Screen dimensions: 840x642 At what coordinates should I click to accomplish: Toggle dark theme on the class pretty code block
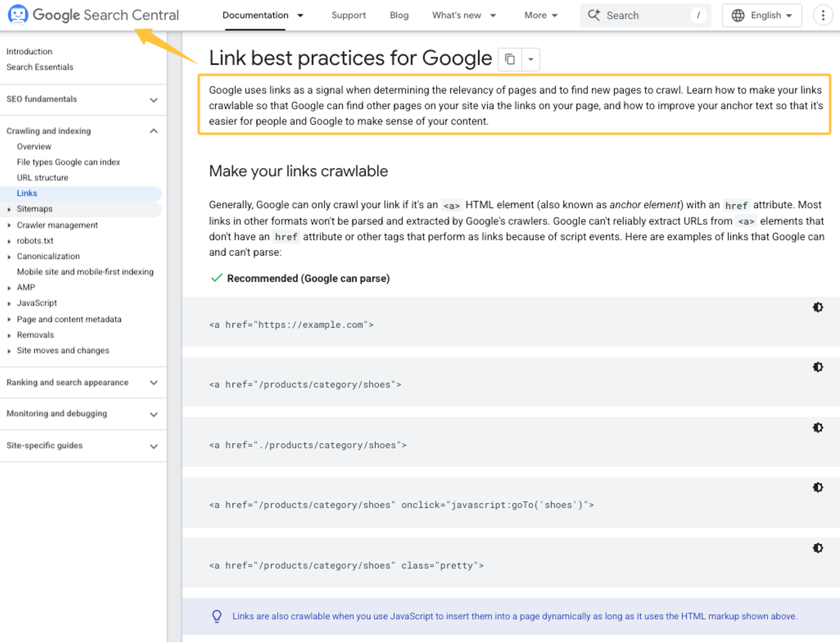(x=818, y=548)
